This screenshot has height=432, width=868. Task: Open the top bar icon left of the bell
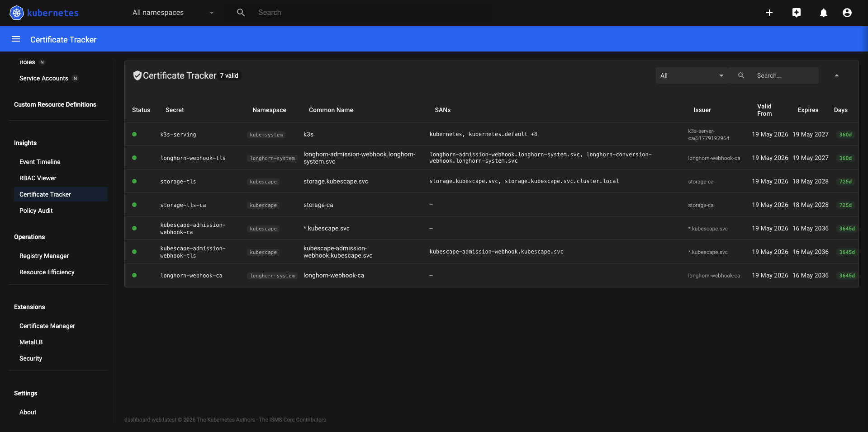point(797,13)
